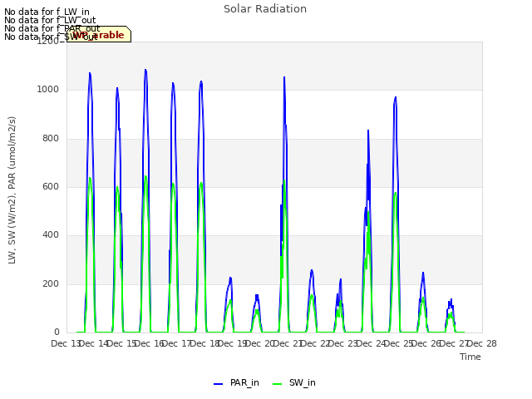Click the Time x-axis label
This screenshot has height=399, width=532.
[470, 357]
